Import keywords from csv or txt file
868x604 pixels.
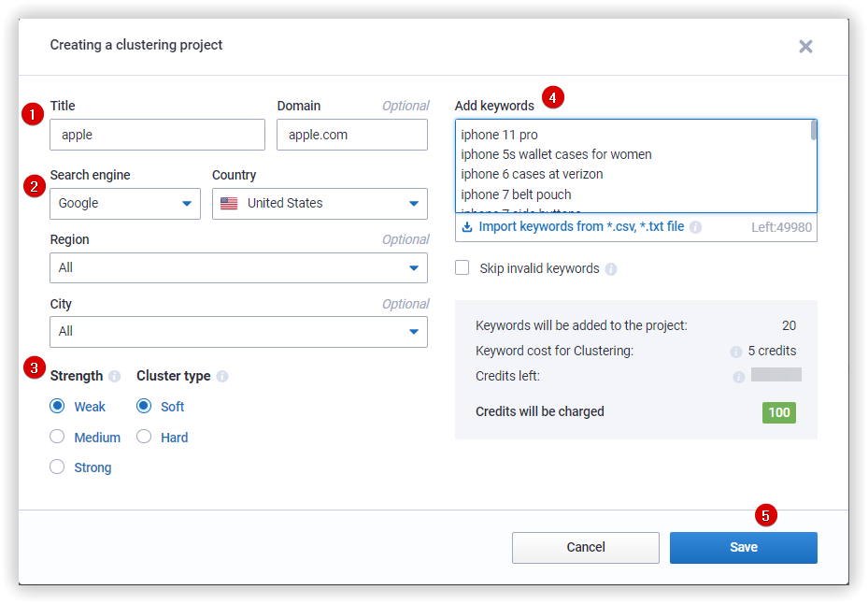[581, 226]
